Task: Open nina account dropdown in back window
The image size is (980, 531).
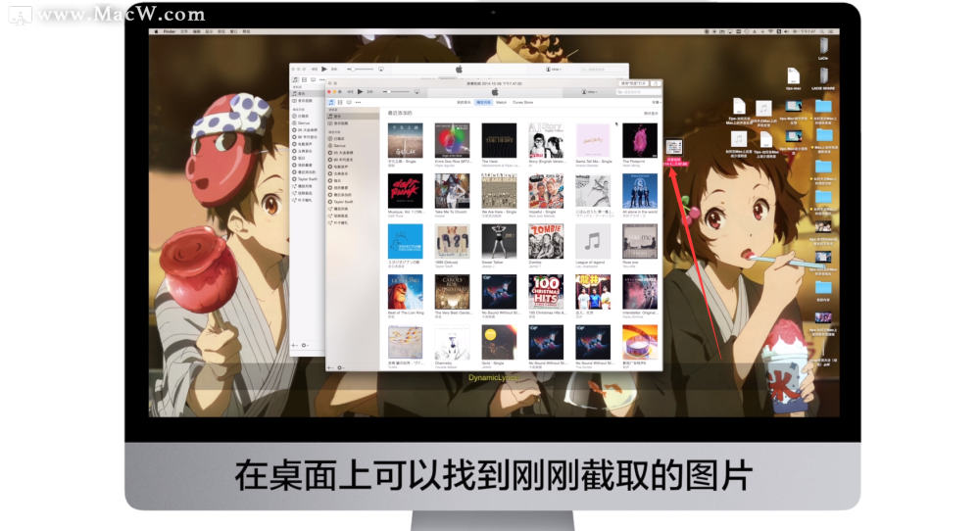Action: [554, 70]
